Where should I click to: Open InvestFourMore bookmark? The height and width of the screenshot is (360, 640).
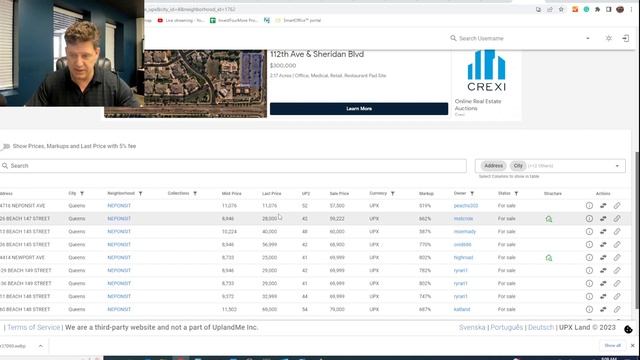coord(234,20)
